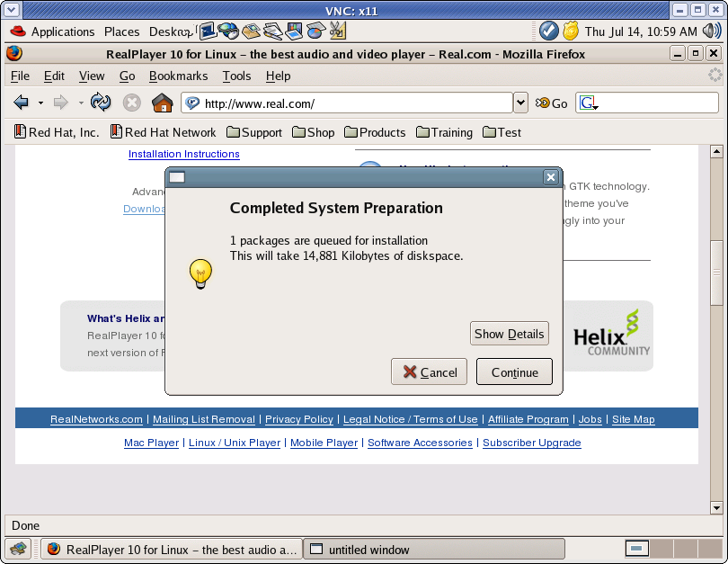Launch the pie-chart spreadsheet panel icon
728x564 pixels.
pos(316,31)
